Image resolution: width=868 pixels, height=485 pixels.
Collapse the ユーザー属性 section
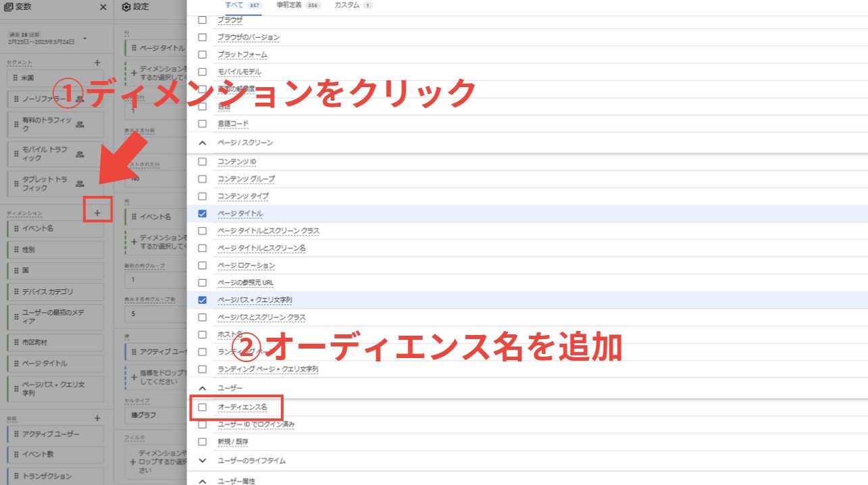[x=202, y=481]
